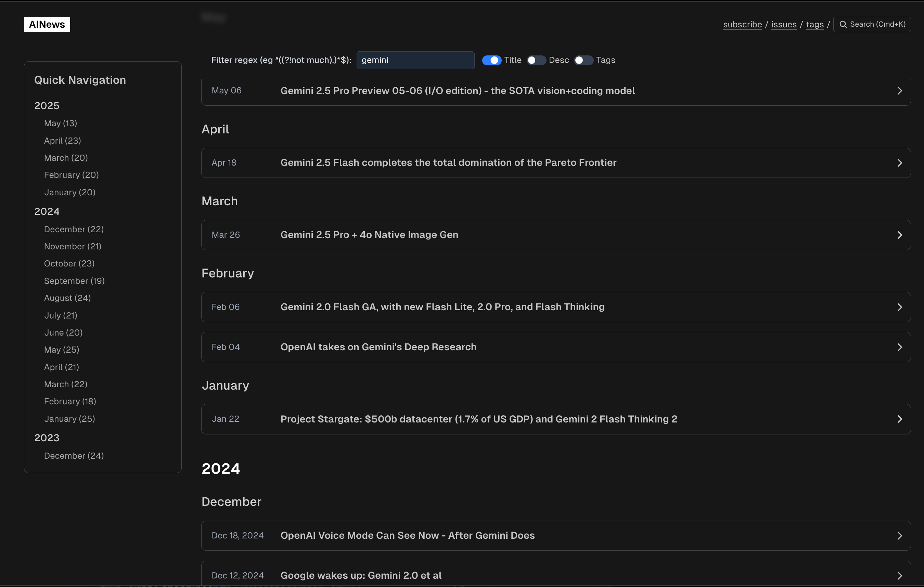The image size is (924, 587).
Task: Click chevron on Feb 06 Gemini 2.0 Flash entry
Action: pos(899,307)
